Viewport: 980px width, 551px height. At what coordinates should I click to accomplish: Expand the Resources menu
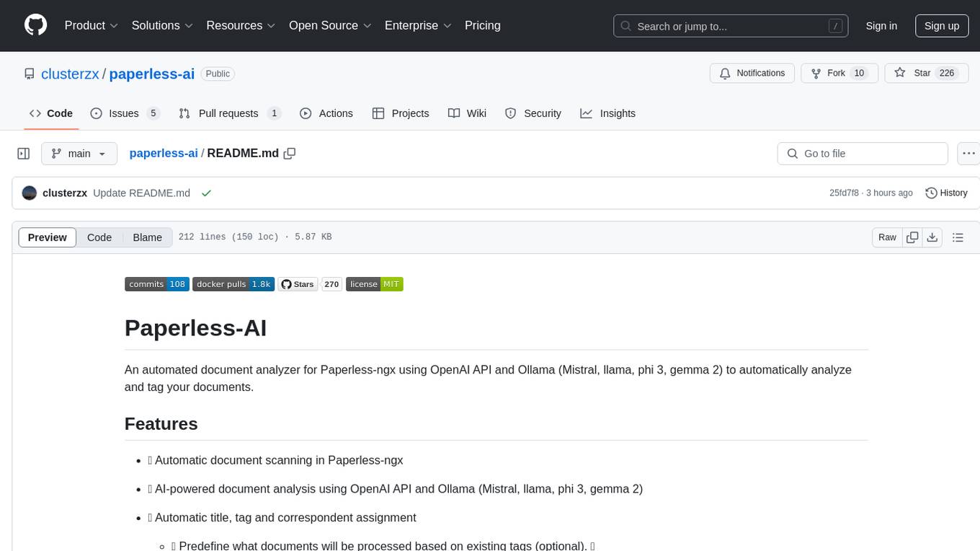point(241,25)
